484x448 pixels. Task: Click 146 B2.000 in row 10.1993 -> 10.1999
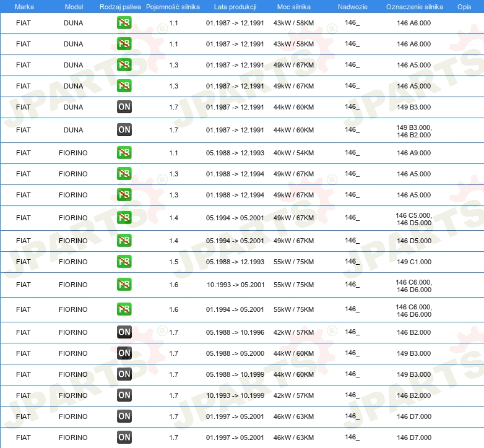coord(414,395)
